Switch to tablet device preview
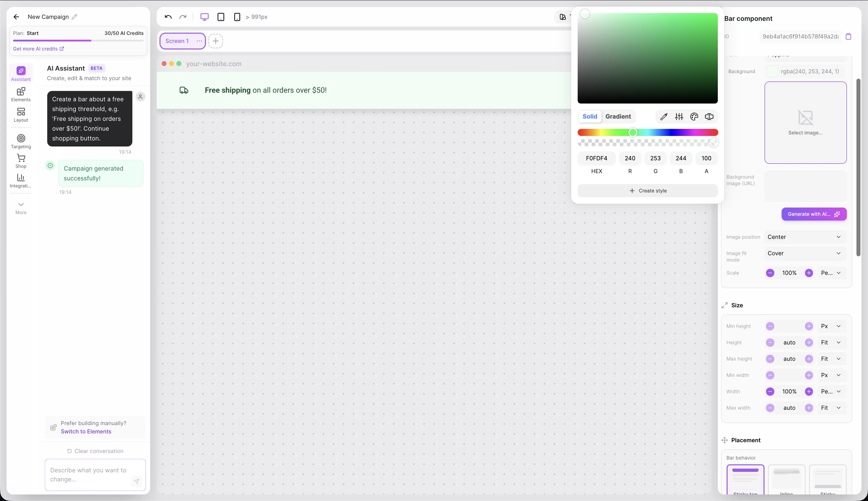 pyautogui.click(x=221, y=17)
